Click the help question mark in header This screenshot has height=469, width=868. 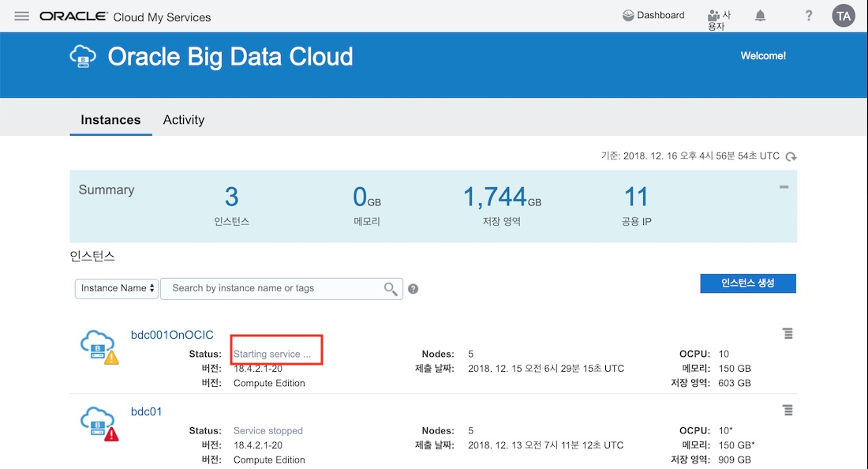(x=809, y=16)
